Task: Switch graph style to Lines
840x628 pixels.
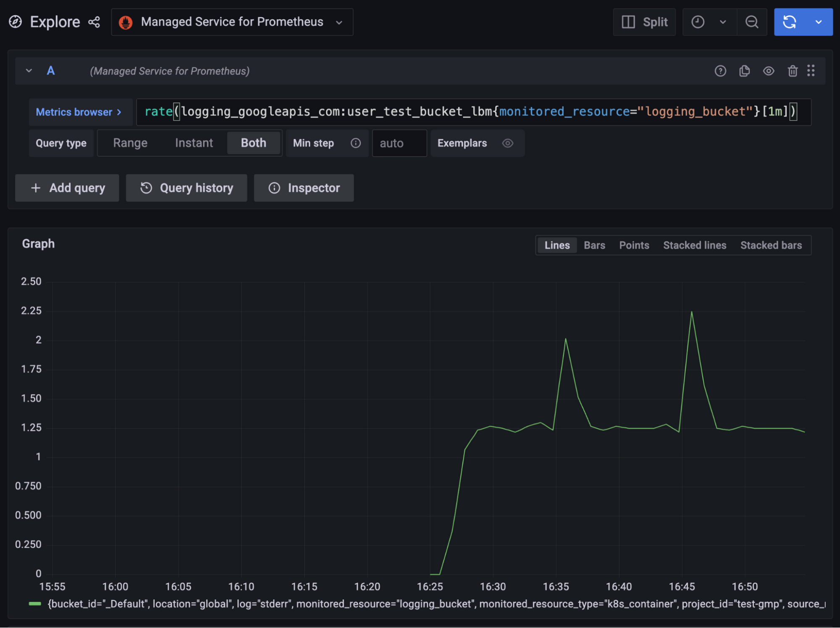Action: click(x=557, y=245)
